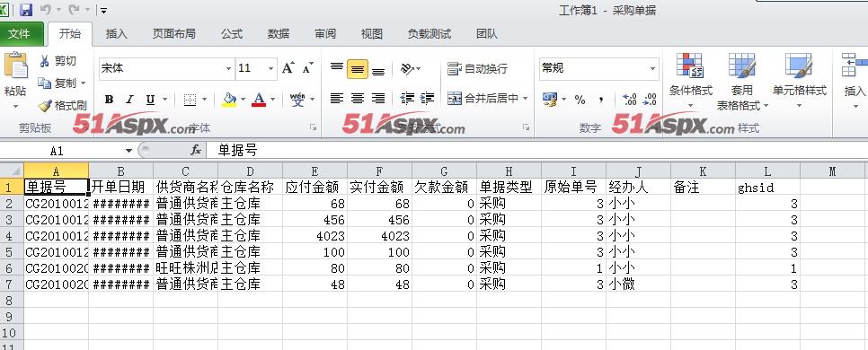This screenshot has width=868, height=350.
Task: Click cell with value 4023 in 应付金额 column
Action: (314, 235)
